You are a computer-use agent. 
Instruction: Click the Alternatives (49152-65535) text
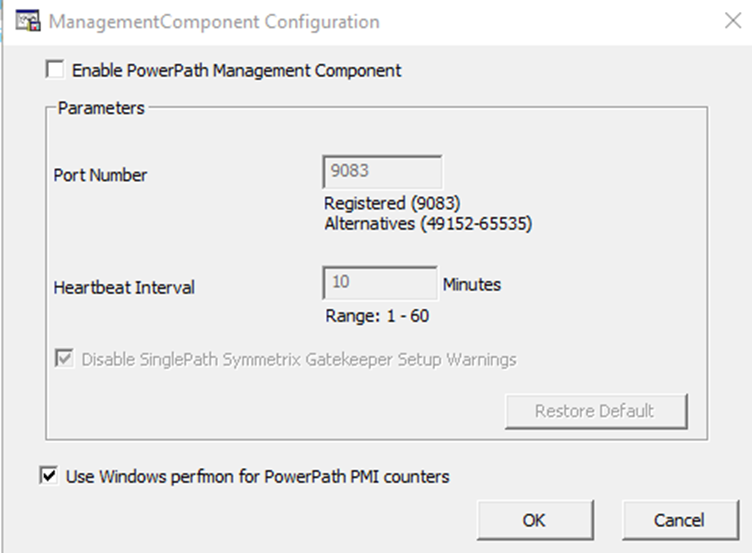pos(428,224)
